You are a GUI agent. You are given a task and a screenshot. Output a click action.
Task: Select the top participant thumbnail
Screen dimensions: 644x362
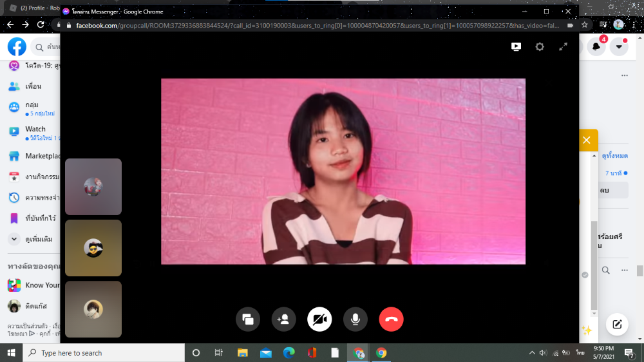click(x=93, y=187)
